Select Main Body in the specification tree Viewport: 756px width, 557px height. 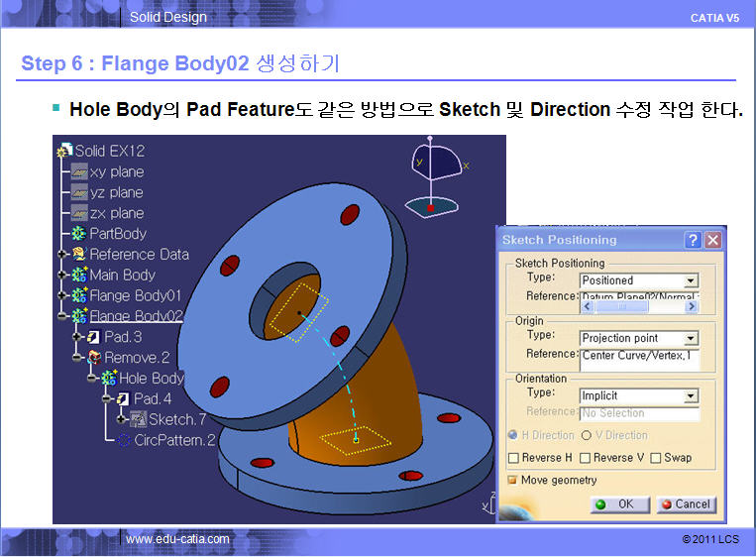pyautogui.click(x=122, y=275)
